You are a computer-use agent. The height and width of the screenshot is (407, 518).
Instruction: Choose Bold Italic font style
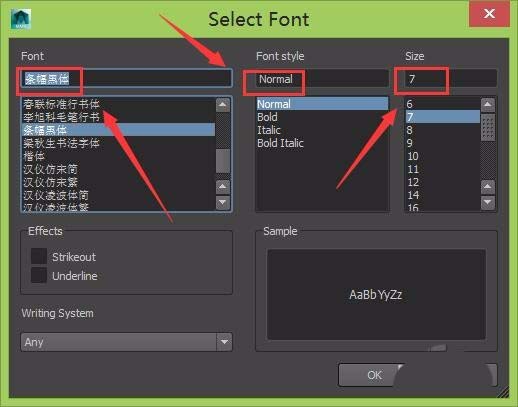[322, 143]
